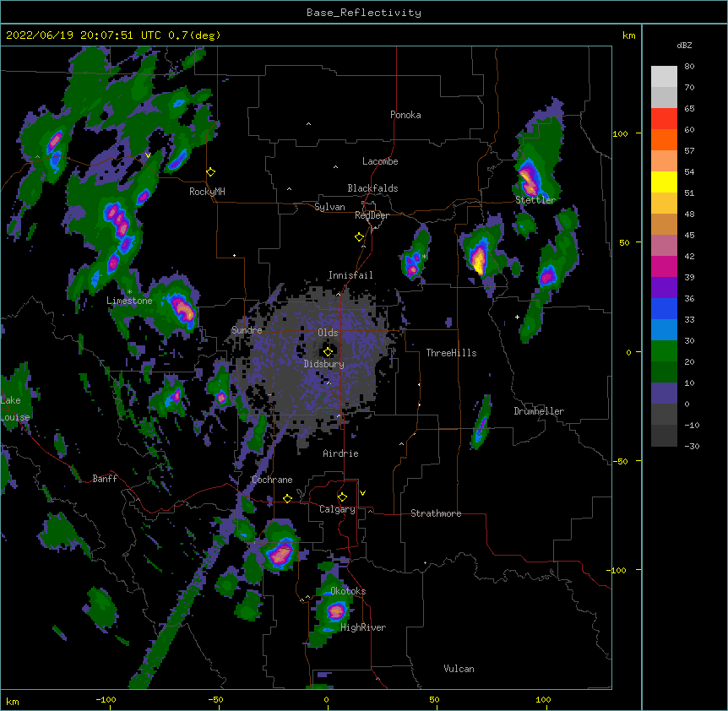Select the Drumheller label
The width and height of the screenshot is (728, 711).
[x=539, y=411]
